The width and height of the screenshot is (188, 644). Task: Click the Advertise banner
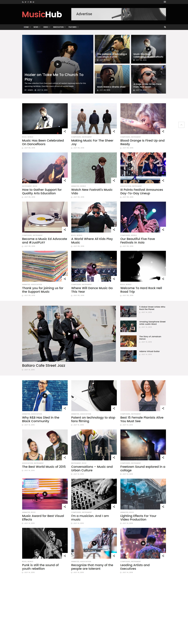click(x=118, y=14)
